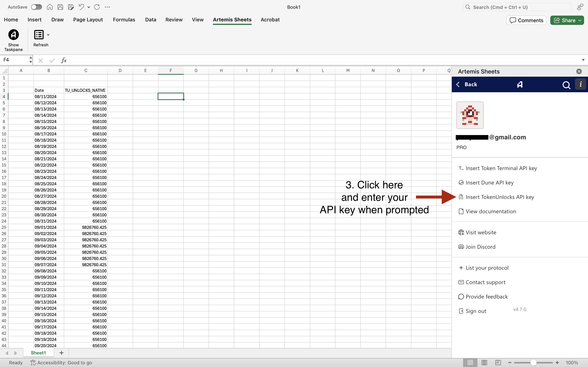
Task: Select the Sheet1 tab
Action: (38, 353)
